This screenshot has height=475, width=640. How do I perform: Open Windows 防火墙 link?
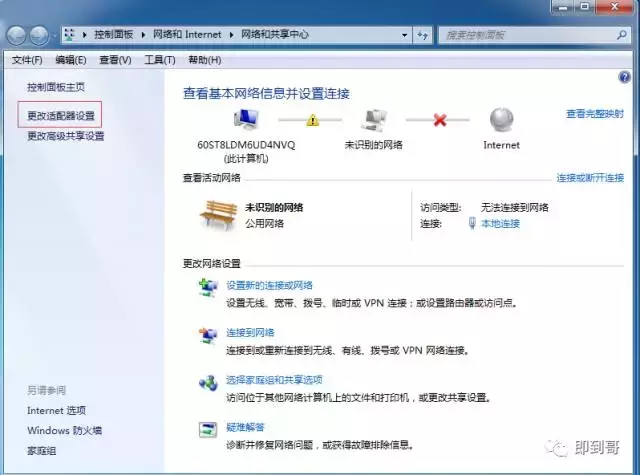click(x=64, y=430)
